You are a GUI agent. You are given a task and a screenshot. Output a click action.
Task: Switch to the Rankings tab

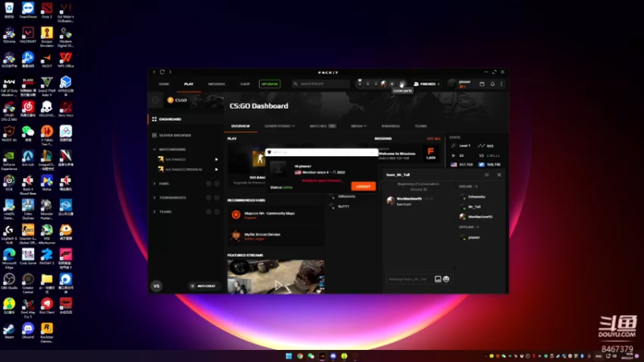point(390,126)
